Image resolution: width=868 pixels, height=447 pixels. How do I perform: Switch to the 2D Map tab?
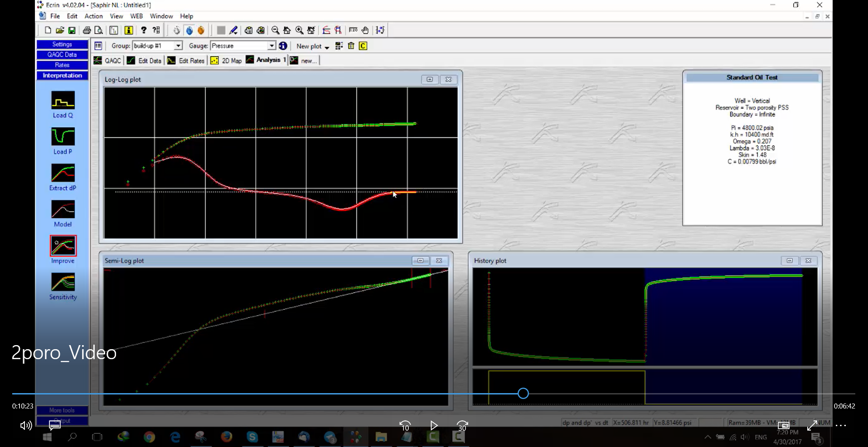click(226, 60)
